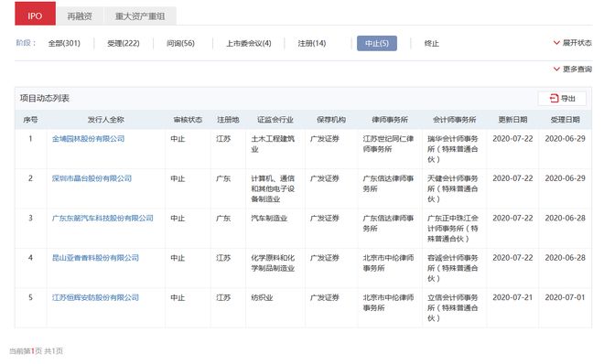Click the 审核状态 column header
This screenshot has height=364, width=604.
(188, 120)
